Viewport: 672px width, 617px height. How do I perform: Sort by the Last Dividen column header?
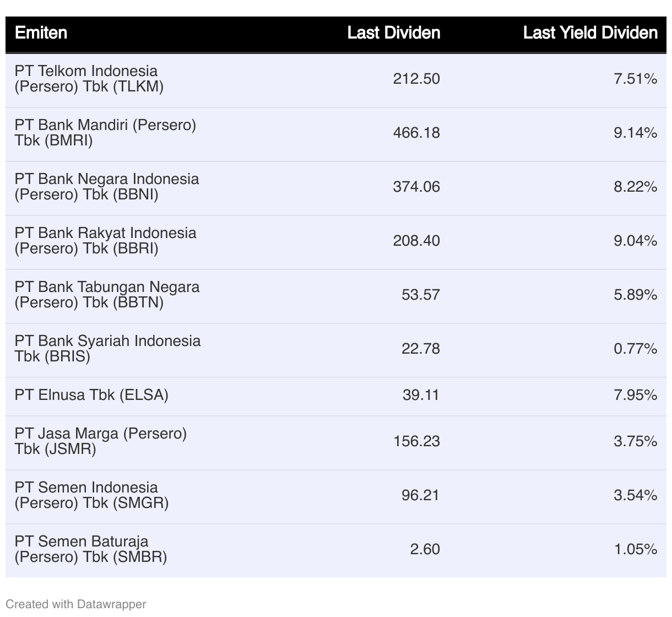393,33
